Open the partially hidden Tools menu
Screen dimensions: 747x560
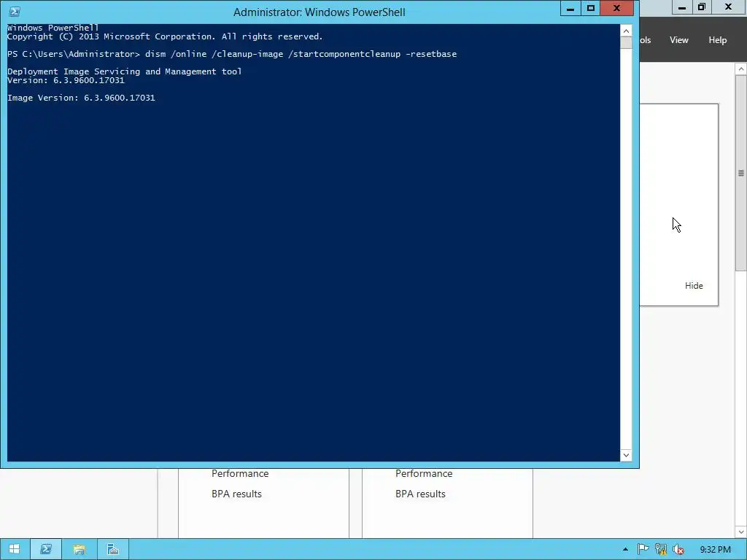[646, 40]
